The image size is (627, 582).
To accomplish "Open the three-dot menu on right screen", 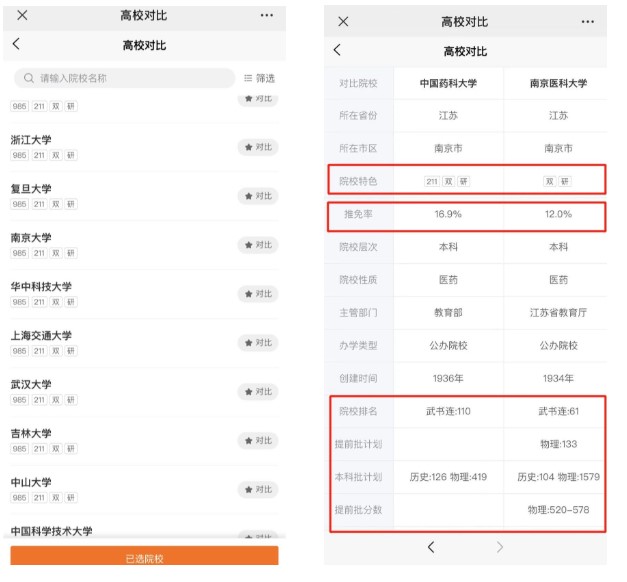I will click(x=587, y=22).
